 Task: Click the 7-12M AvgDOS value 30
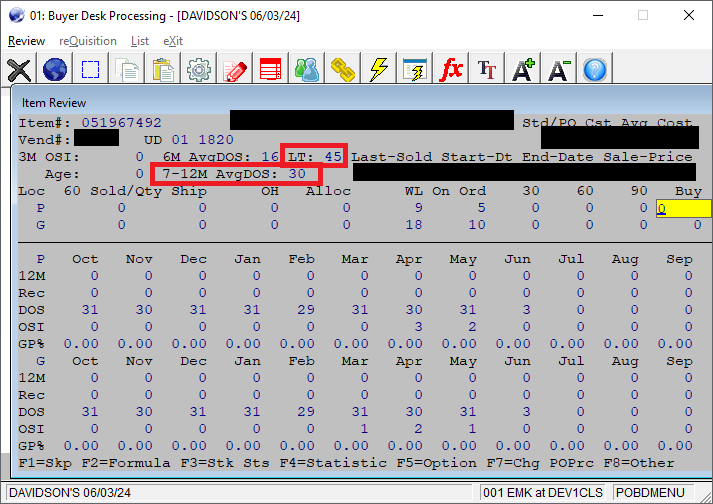pyautogui.click(x=297, y=174)
